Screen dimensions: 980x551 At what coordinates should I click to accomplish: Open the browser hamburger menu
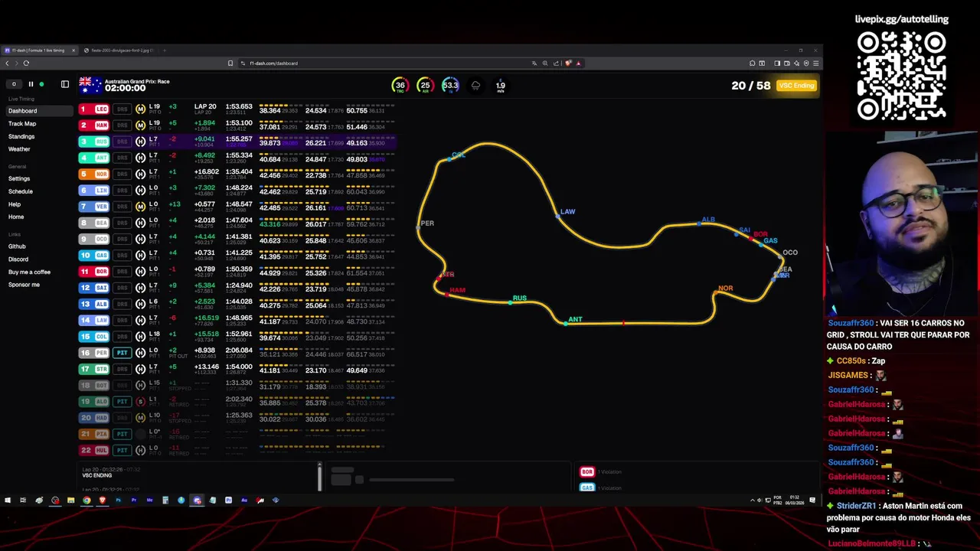[816, 64]
